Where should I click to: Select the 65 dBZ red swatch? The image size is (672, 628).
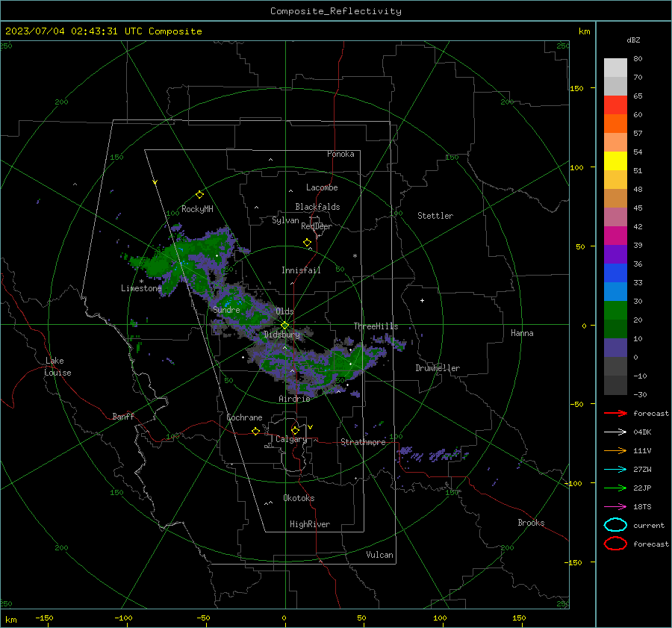pos(615,105)
